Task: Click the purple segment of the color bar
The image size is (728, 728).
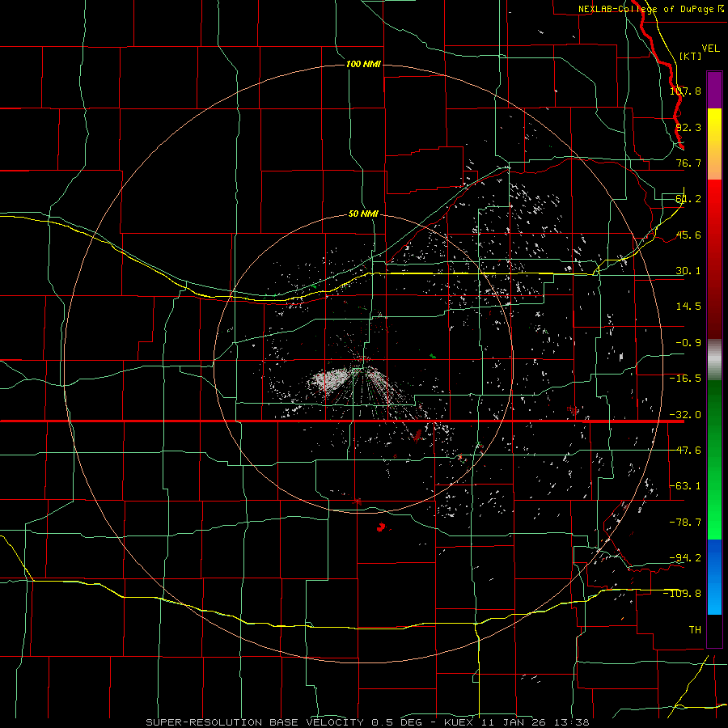Action: 714,90
